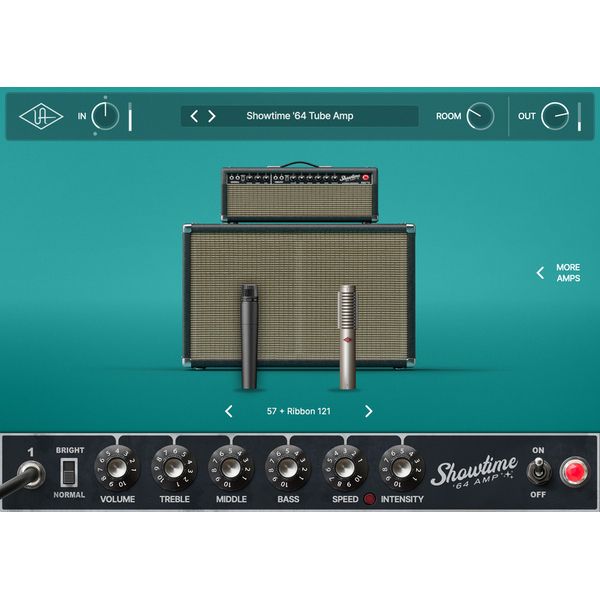Screen dimensions: 600x600
Task: Click the tremolo INTENSITY knob
Action: point(402,468)
